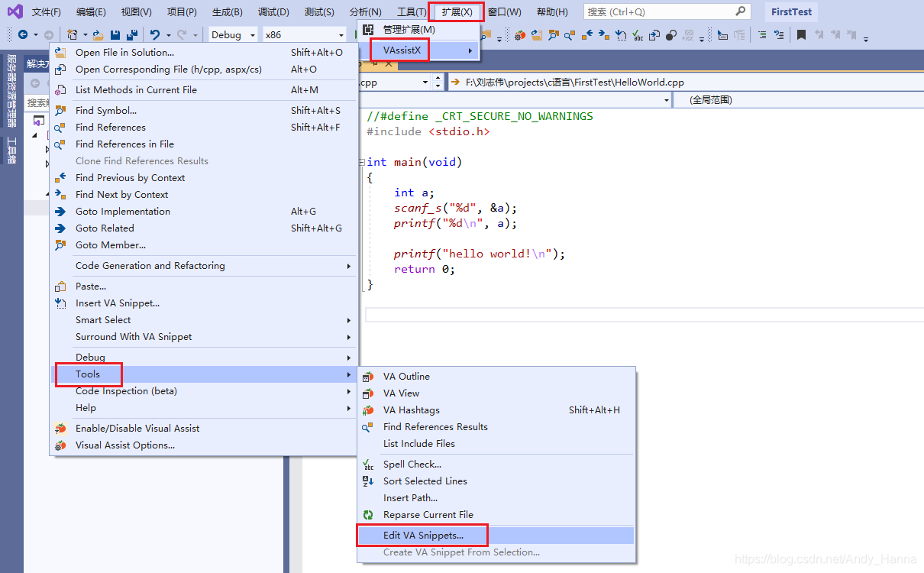This screenshot has height=573, width=924.
Task: Click the Save toolbar icon
Action: pyautogui.click(x=115, y=35)
